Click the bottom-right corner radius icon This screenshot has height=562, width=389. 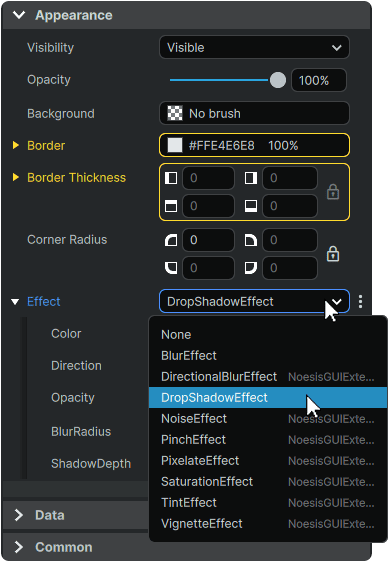[x=251, y=268]
